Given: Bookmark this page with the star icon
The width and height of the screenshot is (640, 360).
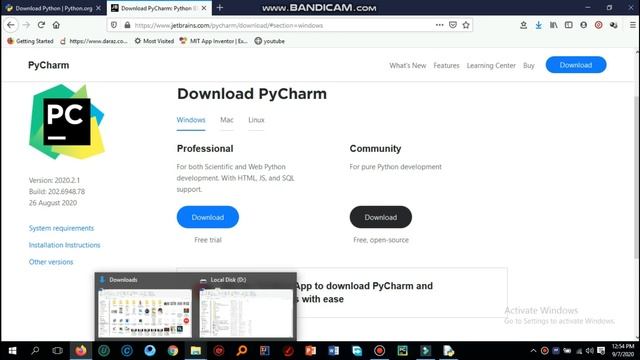Looking at the screenshot, I should tap(466, 25).
